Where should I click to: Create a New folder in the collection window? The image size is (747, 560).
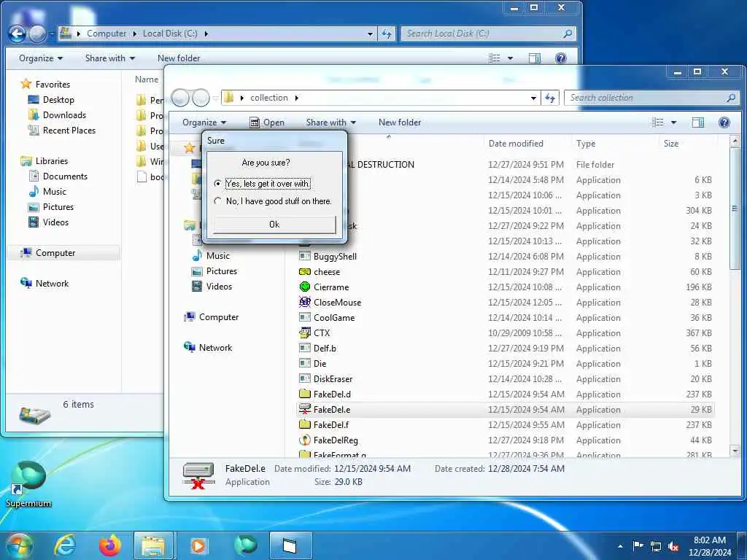pyautogui.click(x=400, y=122)
